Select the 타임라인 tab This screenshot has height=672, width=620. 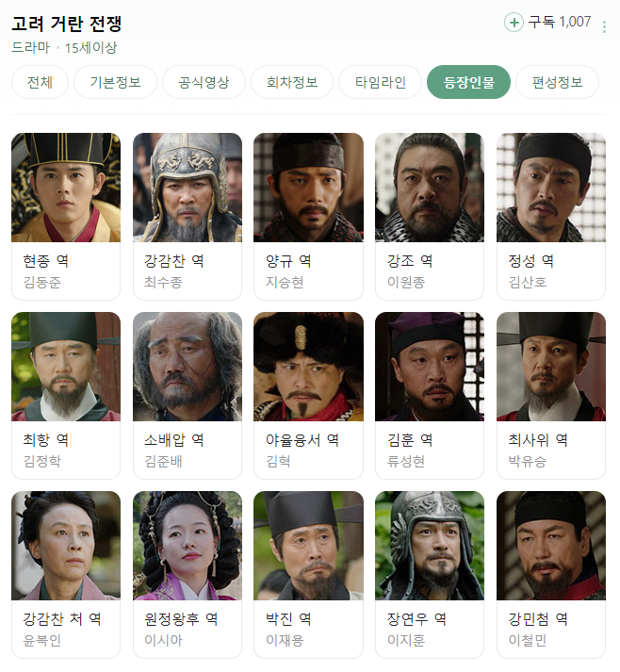pyautogui.click(x=381, y=82)
